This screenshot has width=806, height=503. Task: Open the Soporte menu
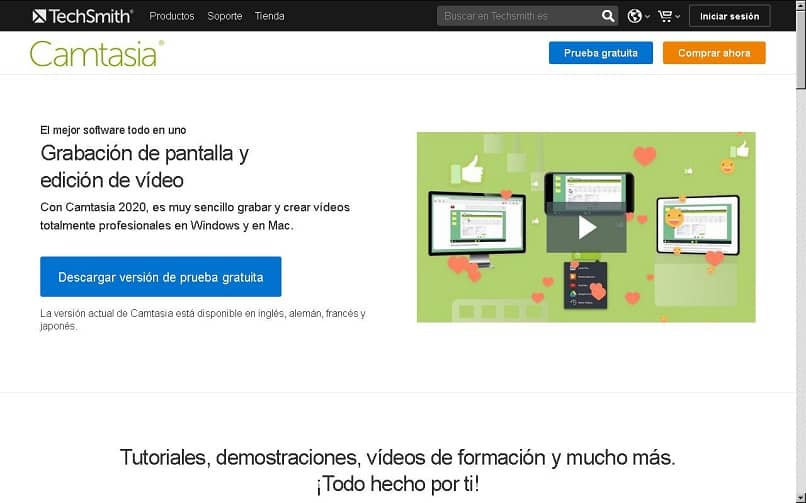(225, 16)
